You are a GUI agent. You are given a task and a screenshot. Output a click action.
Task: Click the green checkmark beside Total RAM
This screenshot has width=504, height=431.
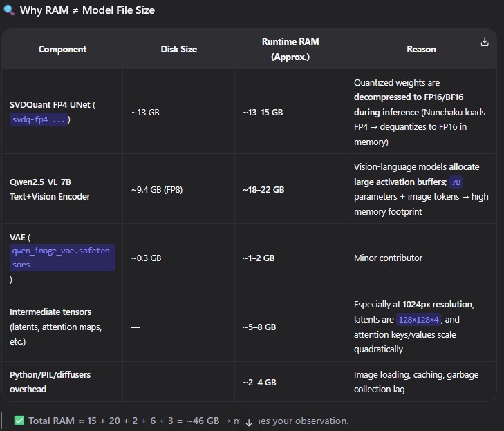click(x=19, y=421)
